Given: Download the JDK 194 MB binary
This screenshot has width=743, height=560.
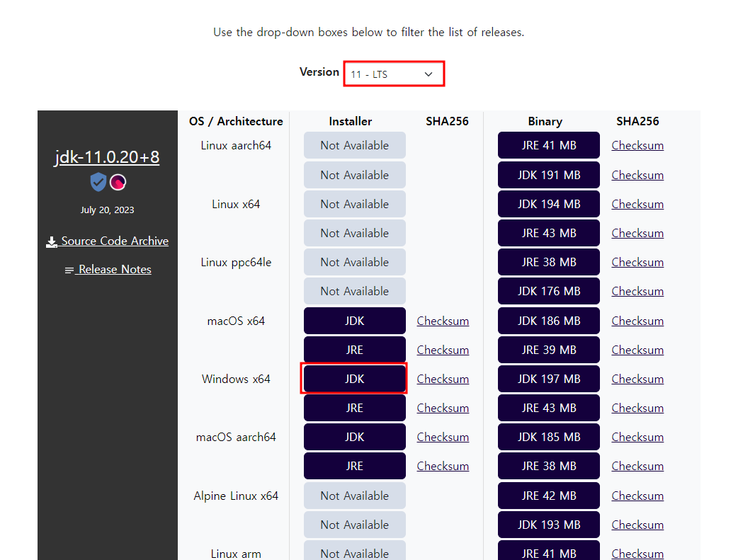Looking at the screenshot, I should [549, 204].
